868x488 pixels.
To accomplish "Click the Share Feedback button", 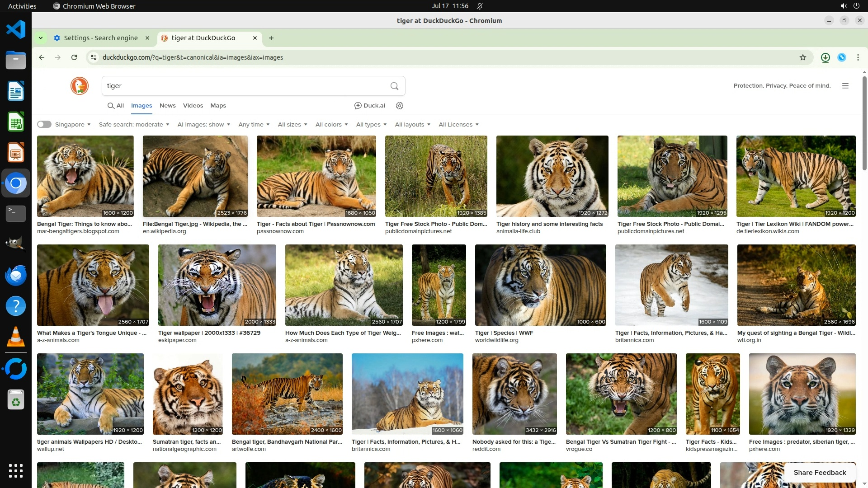I will click(820, 472).
